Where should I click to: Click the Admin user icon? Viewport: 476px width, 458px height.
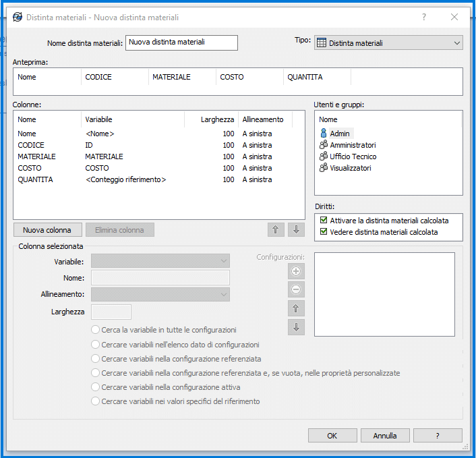tap(323, 134)
